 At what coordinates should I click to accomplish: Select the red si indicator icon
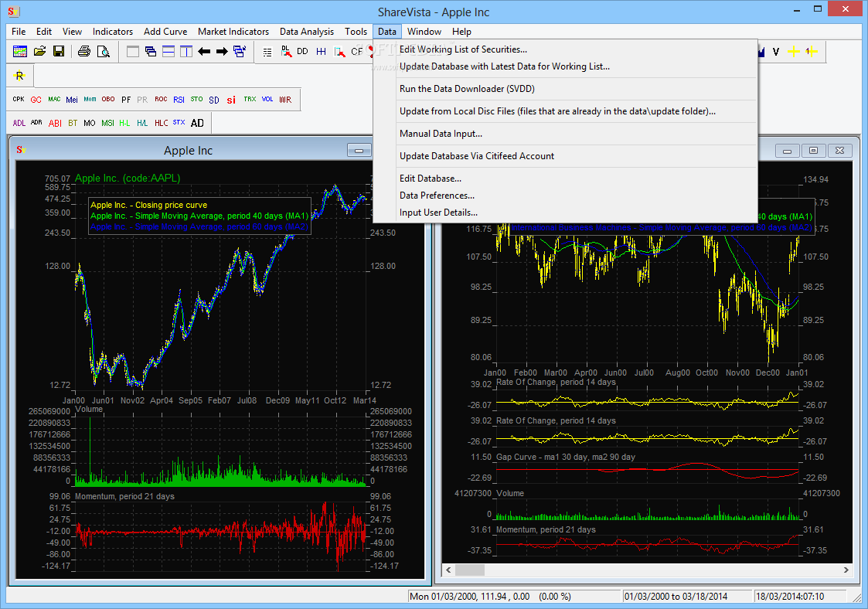[231, 100]
